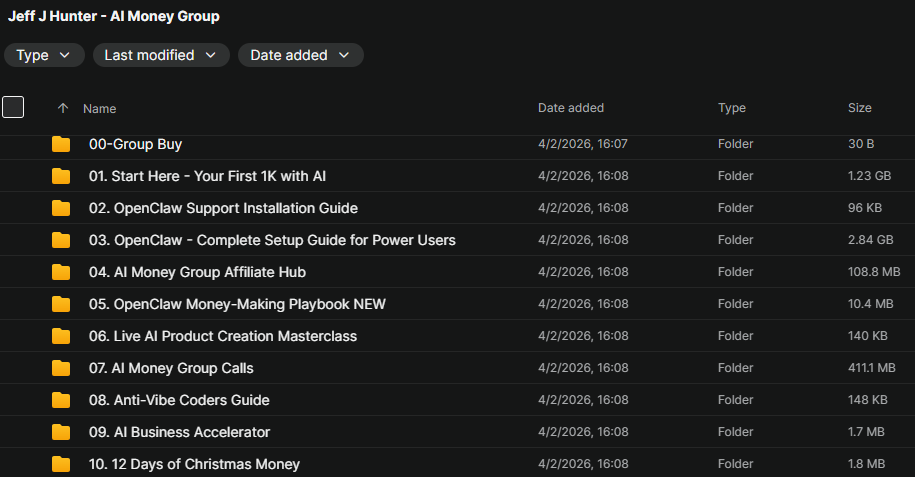Click folder icon for AI Money Group Calls

[x=61, y=368]
